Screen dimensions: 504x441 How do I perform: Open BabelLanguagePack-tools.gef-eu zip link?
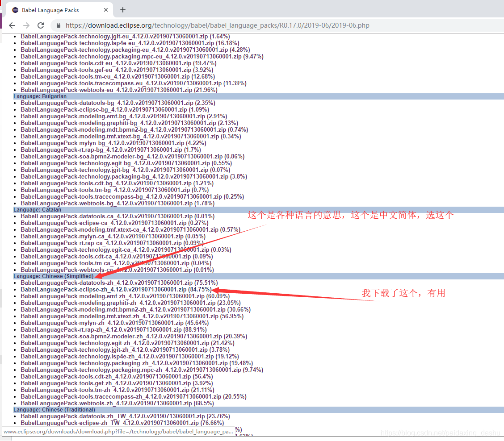click(117, 70)
